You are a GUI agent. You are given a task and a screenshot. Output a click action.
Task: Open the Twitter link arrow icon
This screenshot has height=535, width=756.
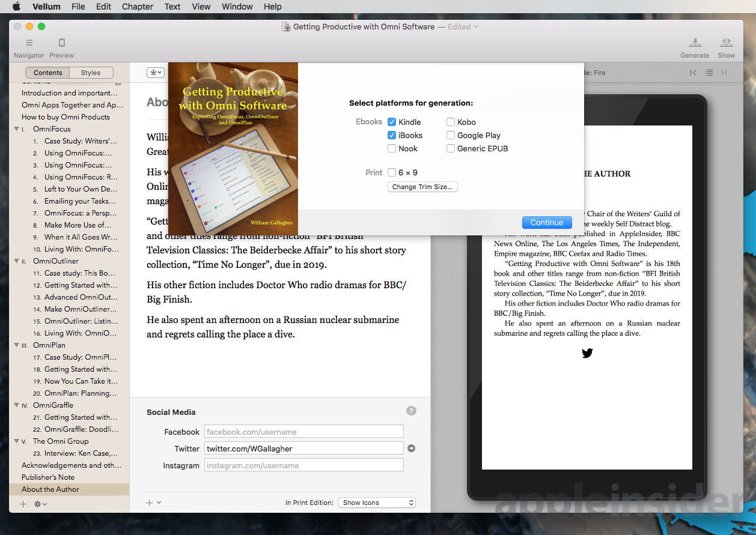tap(411, 448)
